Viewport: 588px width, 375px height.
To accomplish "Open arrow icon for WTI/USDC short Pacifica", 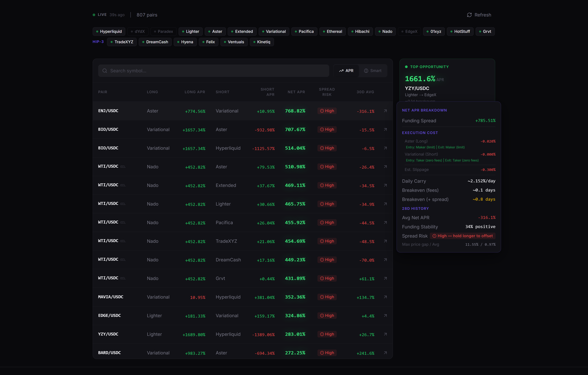I will point(385,223).
